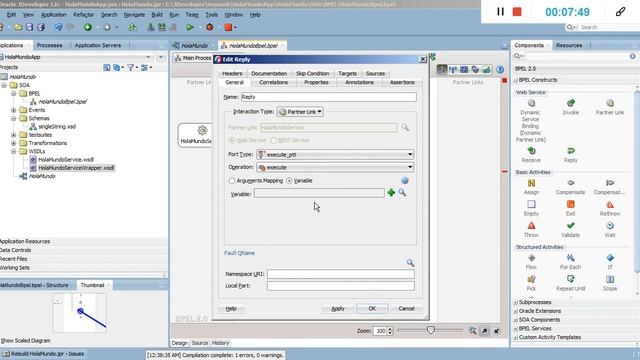
Task: Expand the Oracle Extensions section
Action: 516,311
